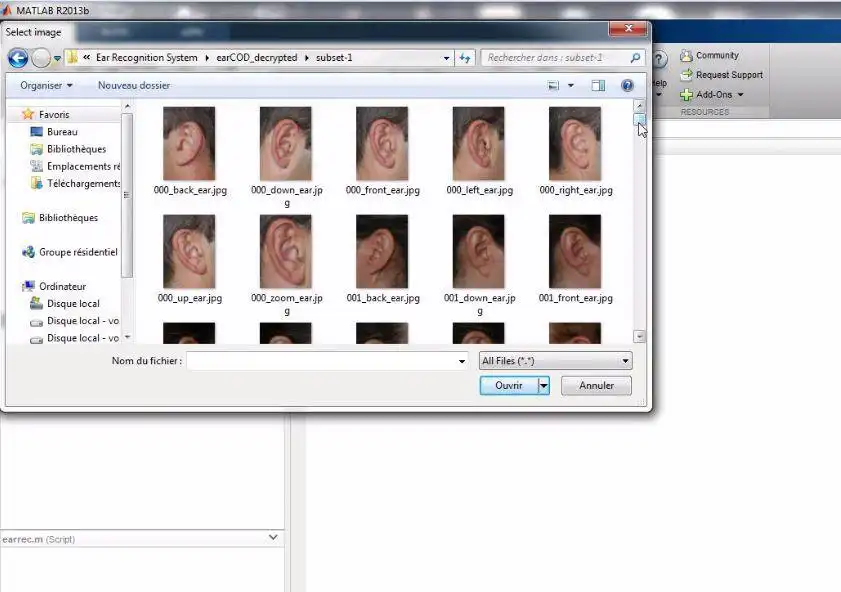Select first Bibliothèques under Favoris
Viewport: 841px width, 592px height.
(x=76, y=149)
